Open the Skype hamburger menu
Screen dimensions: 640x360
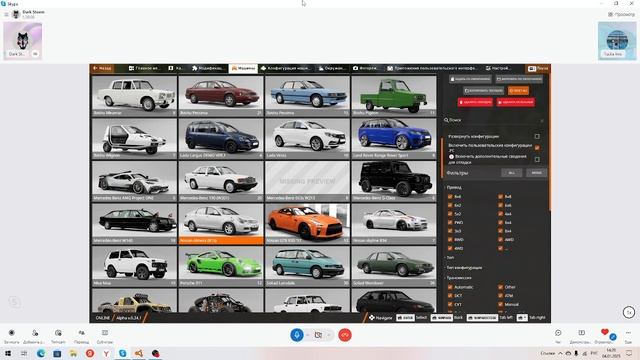pyautogui.click(x=6, y=15)
